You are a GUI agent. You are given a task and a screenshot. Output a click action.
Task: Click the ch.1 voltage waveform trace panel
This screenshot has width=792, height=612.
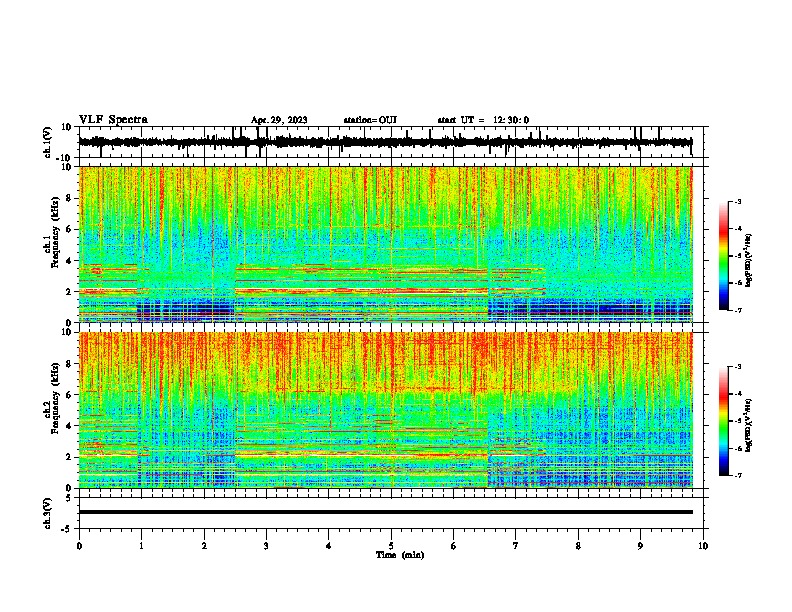click(393, 142)
